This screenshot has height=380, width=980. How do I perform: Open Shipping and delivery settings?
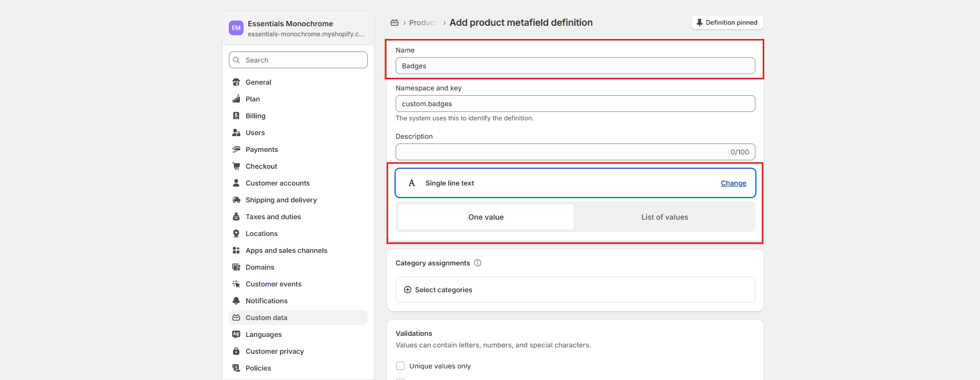[x=281, y=200]
